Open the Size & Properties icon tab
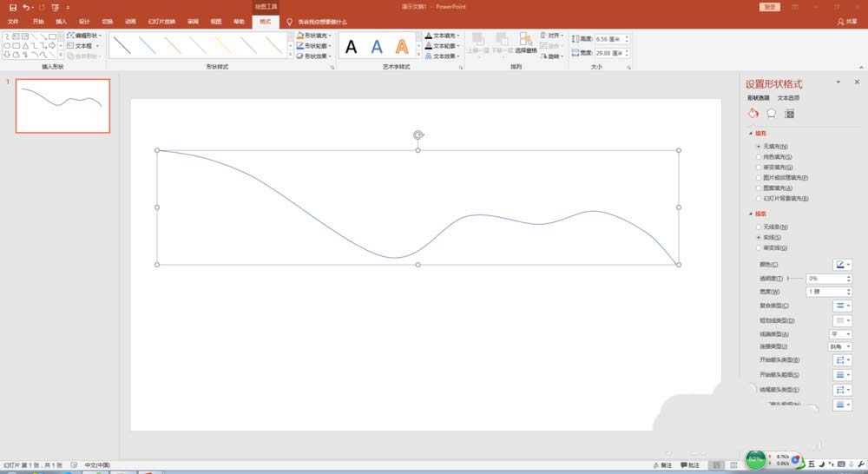The height and width of the screenshot is (474, 868). [x=789, y=113]
